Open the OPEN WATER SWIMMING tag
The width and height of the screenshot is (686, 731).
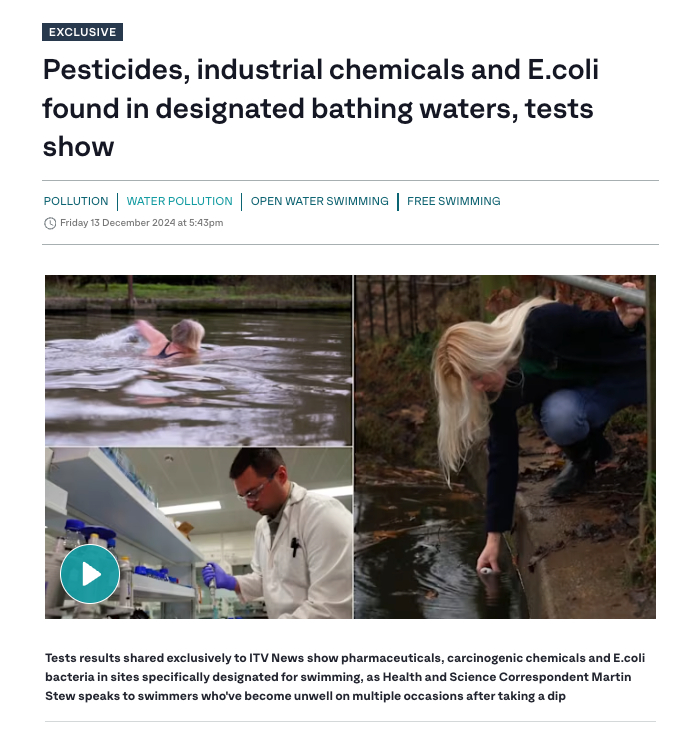[319, 201]
